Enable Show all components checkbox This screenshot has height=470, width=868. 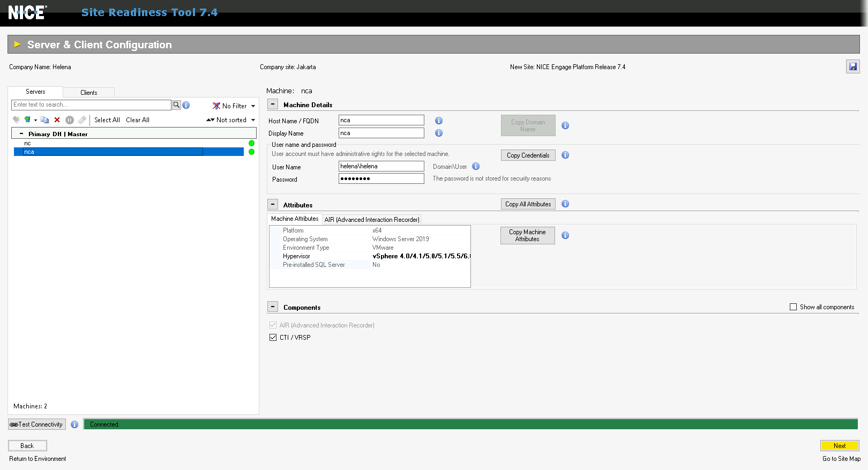click(793, 307)
